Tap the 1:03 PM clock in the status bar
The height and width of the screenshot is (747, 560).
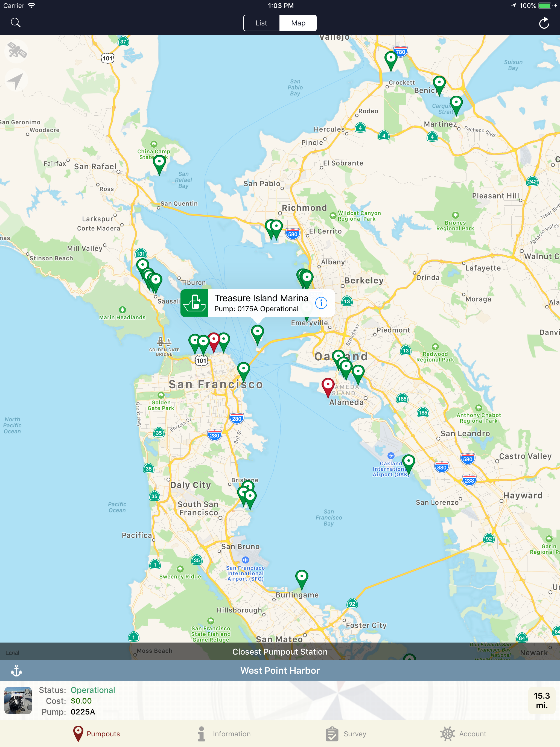point(281,5)
